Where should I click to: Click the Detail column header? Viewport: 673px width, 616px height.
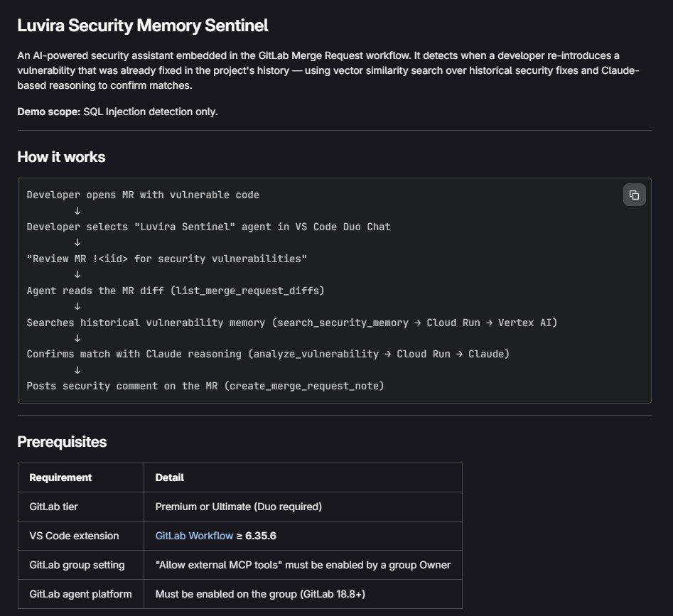[x=169, y=477]
